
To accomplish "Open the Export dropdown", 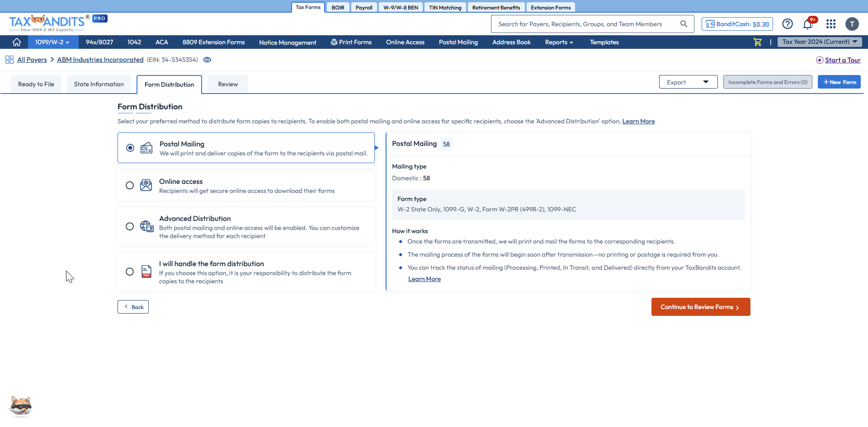I will (x=688, y=82).
